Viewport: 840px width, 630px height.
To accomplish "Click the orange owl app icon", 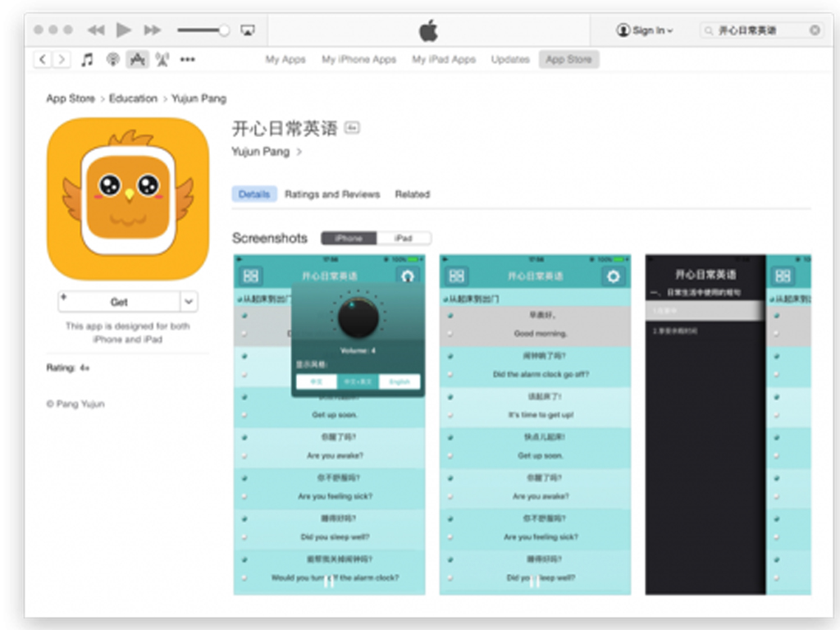I will pyautogui.click(x=128, y=199).
